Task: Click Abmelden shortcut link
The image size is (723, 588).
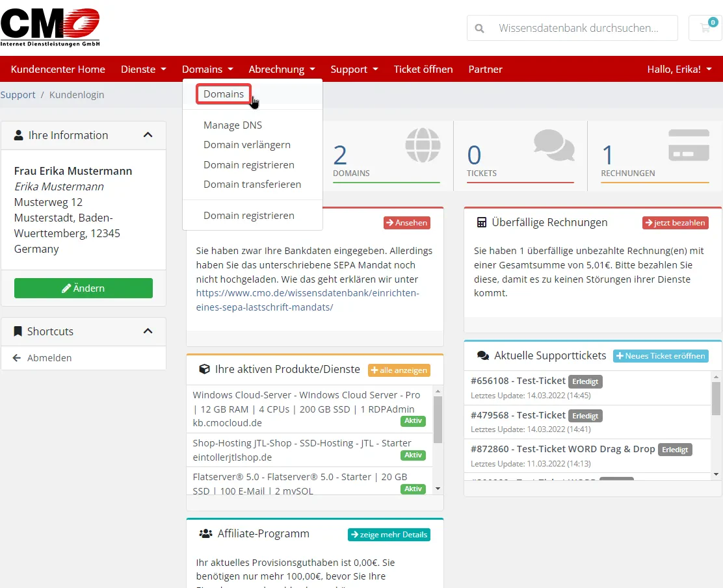Action: coord(49,358)
